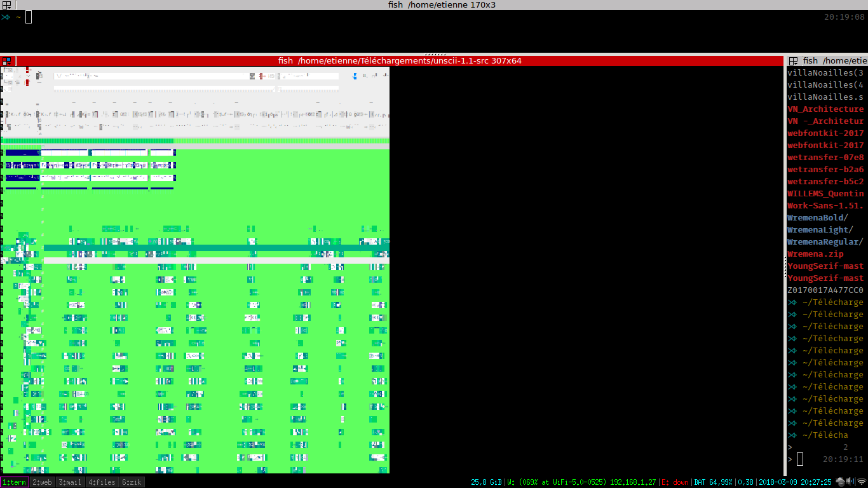
Task: Click the E: down ethernet status
Action: coord(675,482)
